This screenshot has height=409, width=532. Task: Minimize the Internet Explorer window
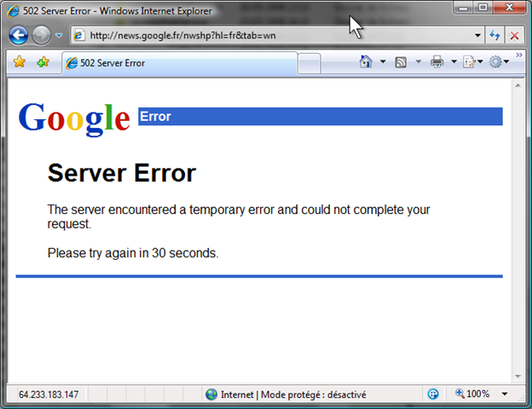point(464,8)
